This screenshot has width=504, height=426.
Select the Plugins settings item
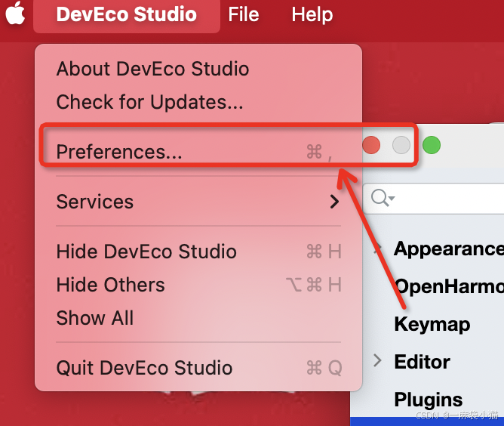tap(428, 400)
